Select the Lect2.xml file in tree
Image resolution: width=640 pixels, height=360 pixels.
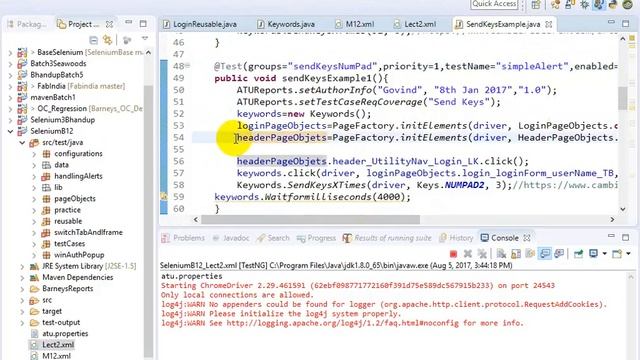(58, 345)
